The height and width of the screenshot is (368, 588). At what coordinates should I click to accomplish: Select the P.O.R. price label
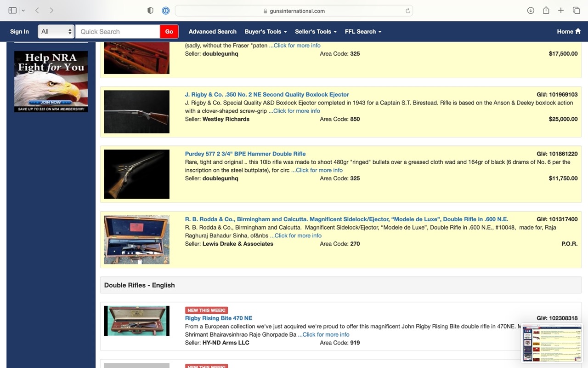click(x=570, y=244)
